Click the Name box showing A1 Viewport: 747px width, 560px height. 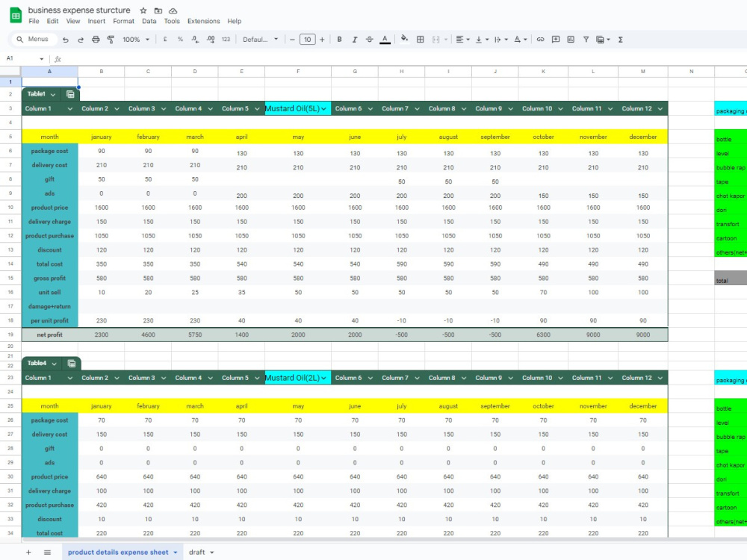tap(24, 58)
